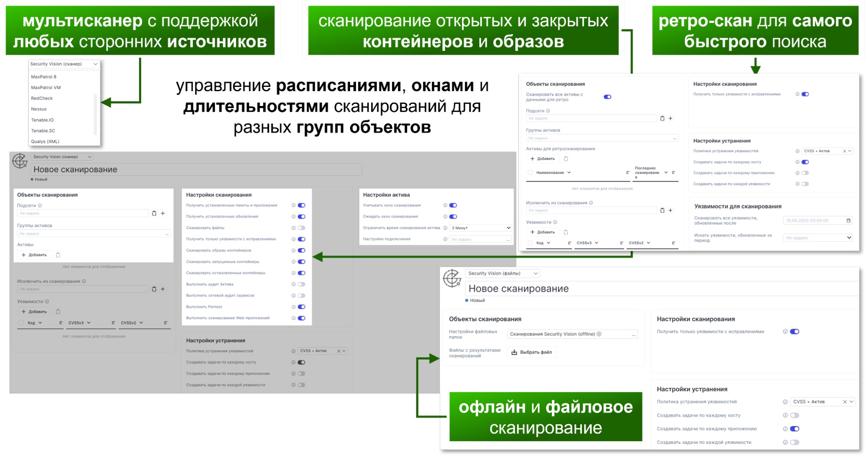Remove the Сканирования Security Vision (offline) tag
868x456 pixels.
(x=599, y=334)
